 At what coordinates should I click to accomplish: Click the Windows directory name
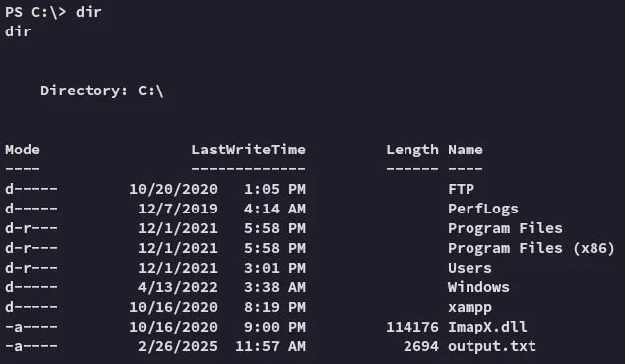[x=478, y=287]
